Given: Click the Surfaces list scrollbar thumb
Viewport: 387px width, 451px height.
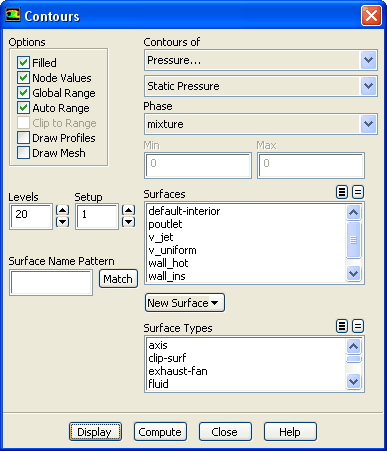Looking at the screenshot, I should (353, 240).
